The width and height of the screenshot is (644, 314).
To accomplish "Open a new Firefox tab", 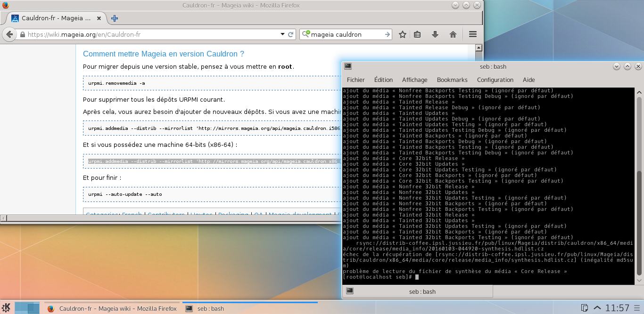I will pos(115,18).
